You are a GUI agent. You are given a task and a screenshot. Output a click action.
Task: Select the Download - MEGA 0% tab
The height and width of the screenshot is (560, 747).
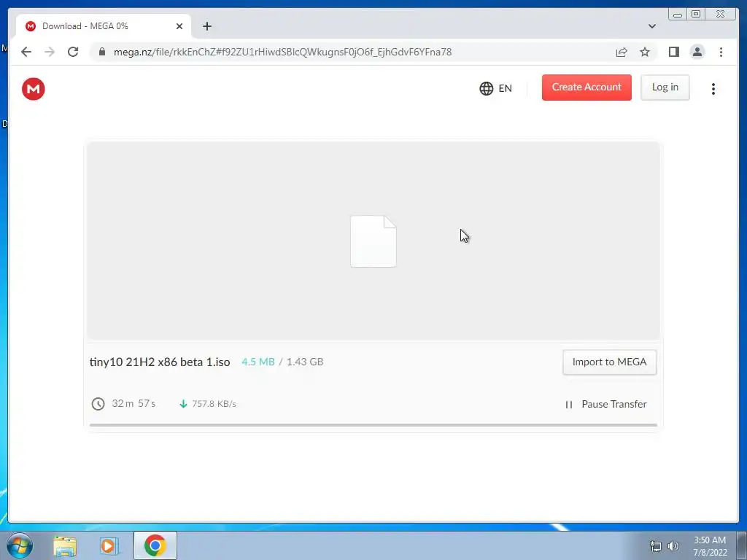click(104, 26)
